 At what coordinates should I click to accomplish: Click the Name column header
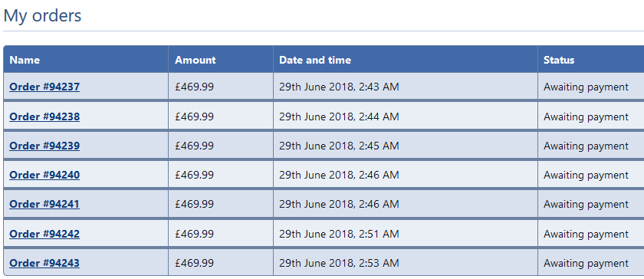(x=25, y=60)
